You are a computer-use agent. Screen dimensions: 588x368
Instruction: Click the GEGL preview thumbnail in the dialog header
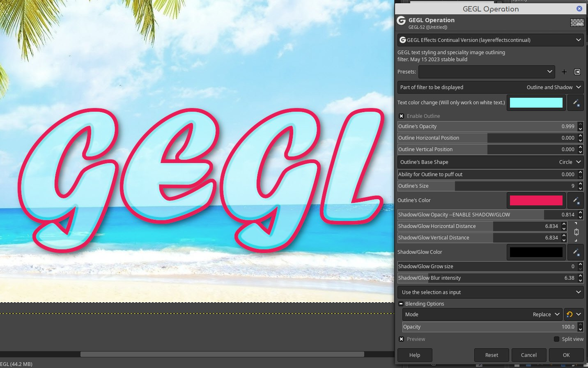(x=577, y=23)
